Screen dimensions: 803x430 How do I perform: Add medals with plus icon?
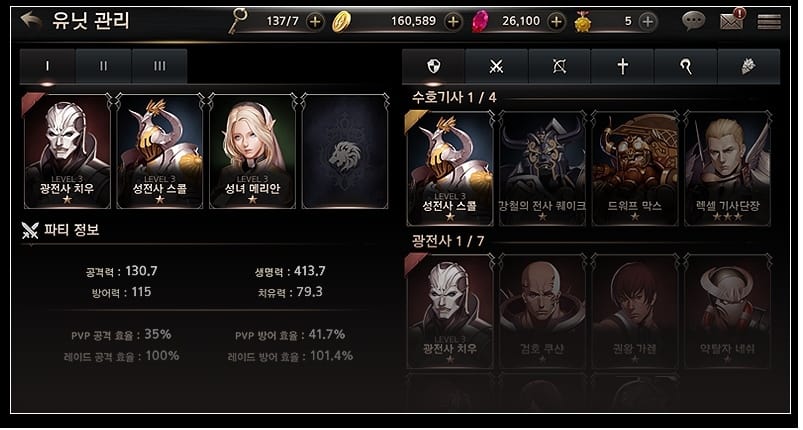point(648,22)
